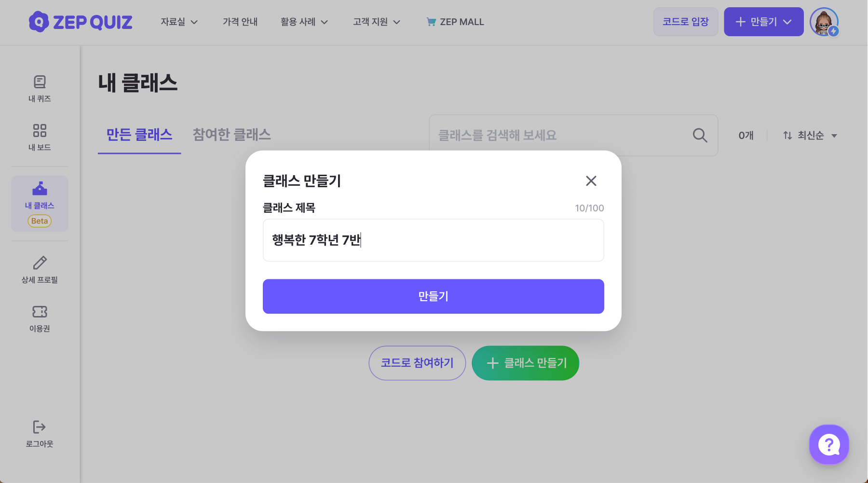The height and width of the screenshot is (483, 868).
Task: Close the 클래스 만들기 dialog
Action: point(591,181)
